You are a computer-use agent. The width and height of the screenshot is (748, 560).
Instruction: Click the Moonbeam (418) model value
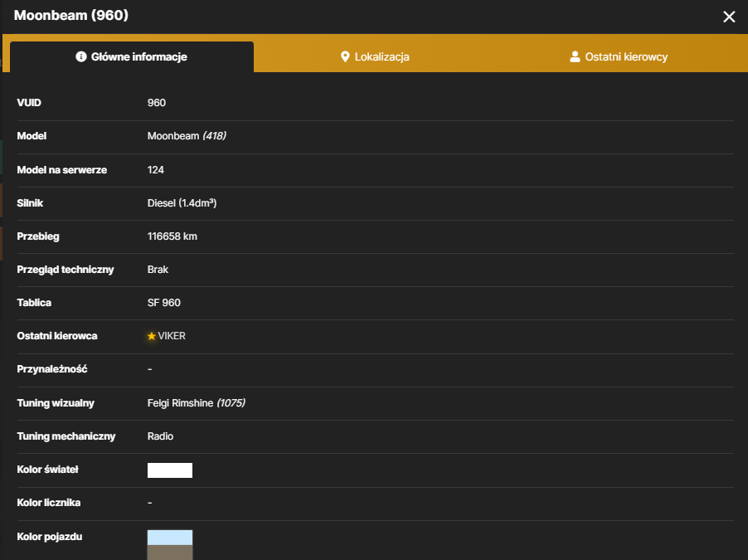pyautogui.click(x=187, y=136)
